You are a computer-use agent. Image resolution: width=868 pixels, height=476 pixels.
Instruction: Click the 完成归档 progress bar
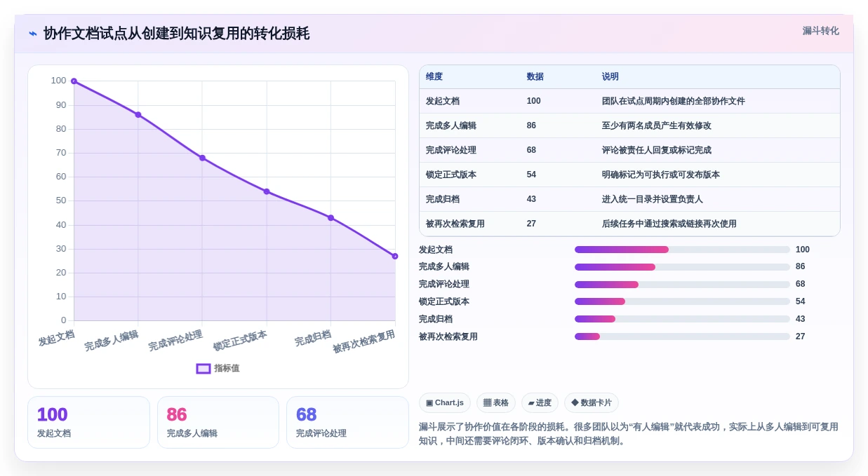coord(682,319)
